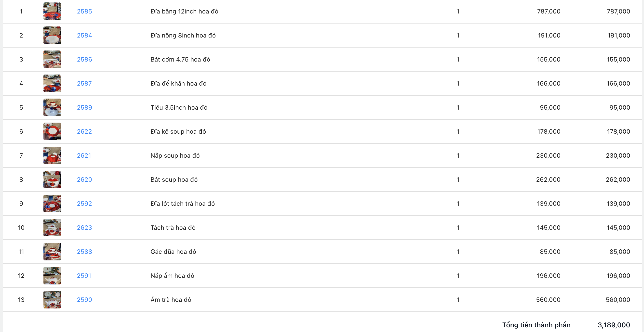The image size is (644, 332).
Task: Click the 3,189,000 total amount
Action: tap(614, 325)
